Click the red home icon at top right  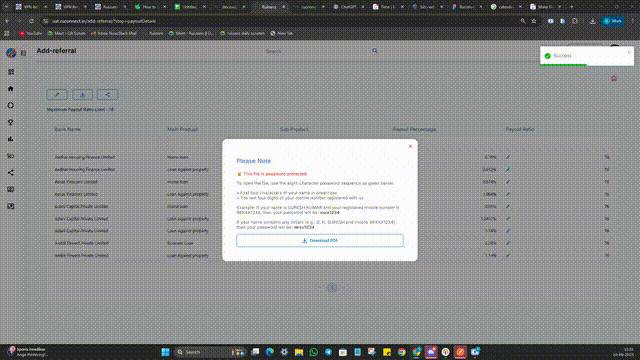tap(614, 78)
